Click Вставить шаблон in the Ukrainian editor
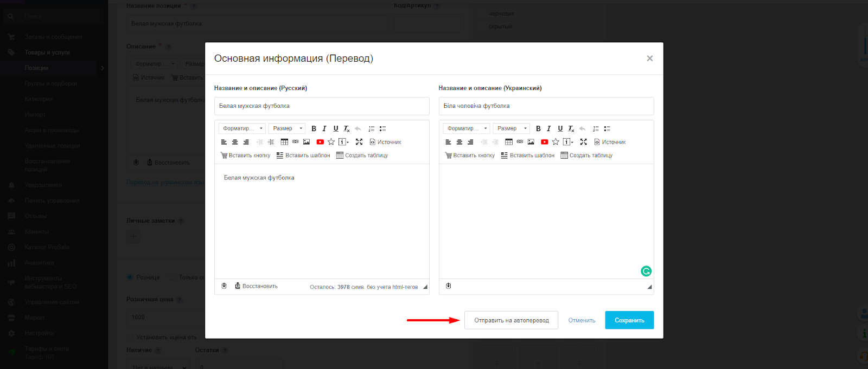 pyautogui.click(x=528, y=156)
